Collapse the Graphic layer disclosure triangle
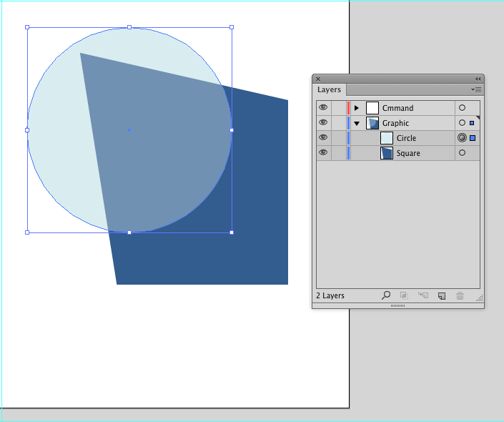 [357, 123]
